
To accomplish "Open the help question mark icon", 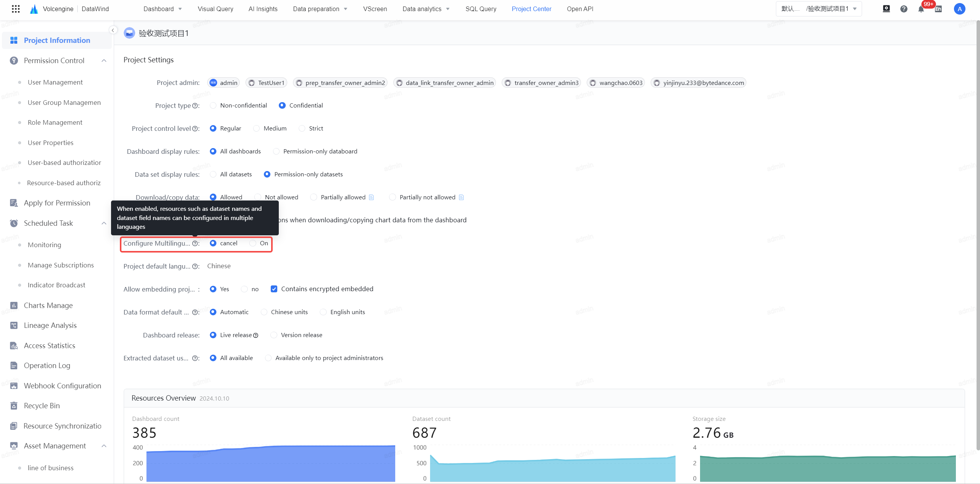I will point(904,9).
